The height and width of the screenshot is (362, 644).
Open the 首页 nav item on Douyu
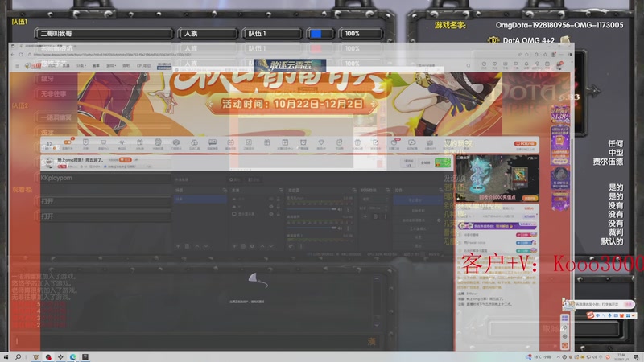click(x=52, y=65)
